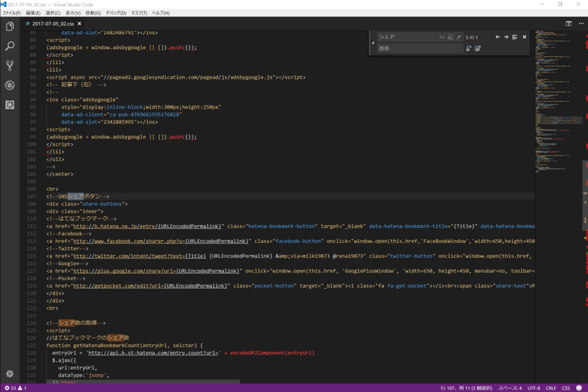
Task: Open problems panel via errors count 53
Action: [x=10, y=388]
